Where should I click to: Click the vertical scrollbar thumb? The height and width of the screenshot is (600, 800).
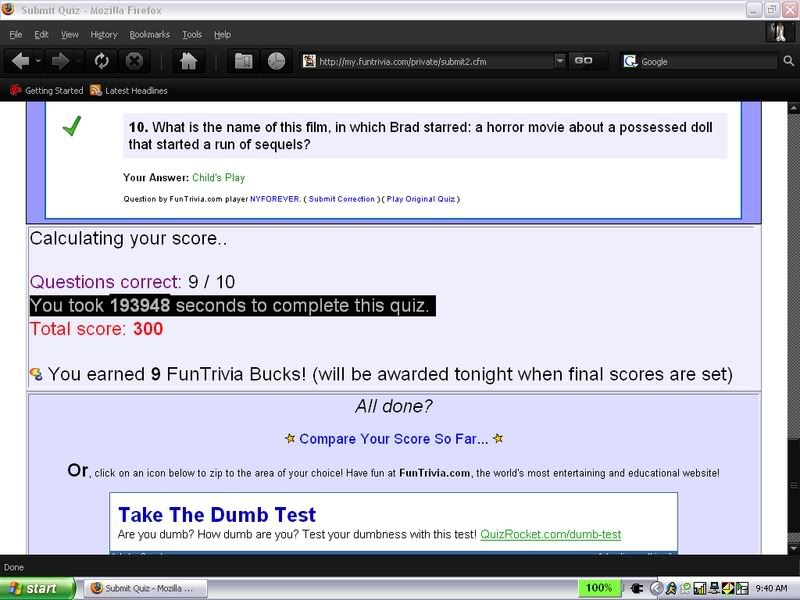[793, 486]
